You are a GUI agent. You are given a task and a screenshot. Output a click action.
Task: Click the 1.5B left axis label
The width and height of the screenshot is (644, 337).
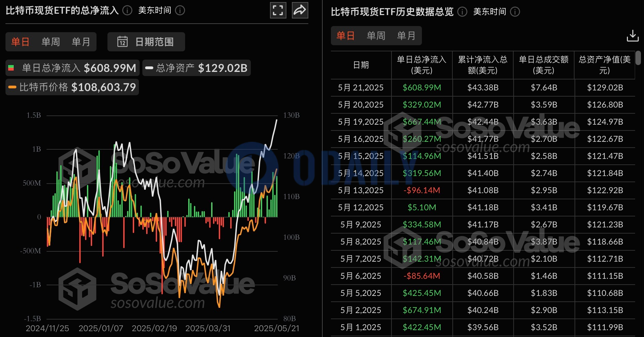(34, 115)
